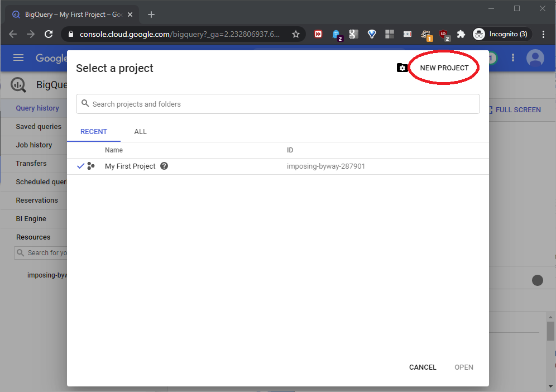Click the project ID imposing-byway-287901
Image resolution: width=556 pixels, height=392 pixels.
325,166
